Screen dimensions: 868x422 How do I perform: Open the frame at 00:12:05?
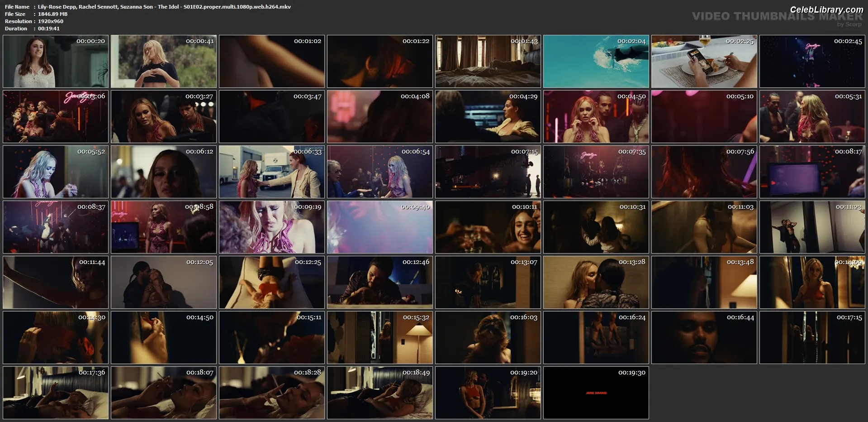(x=164, y=282)
